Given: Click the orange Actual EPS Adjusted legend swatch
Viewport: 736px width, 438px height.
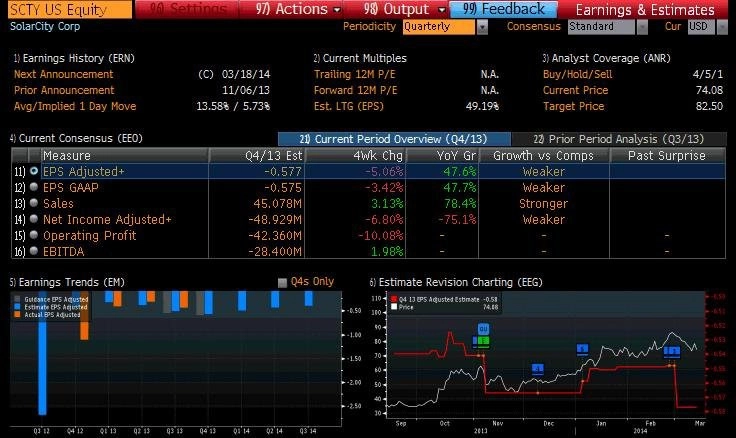Looking at the screenshot, I should click(x=17, y=315).
